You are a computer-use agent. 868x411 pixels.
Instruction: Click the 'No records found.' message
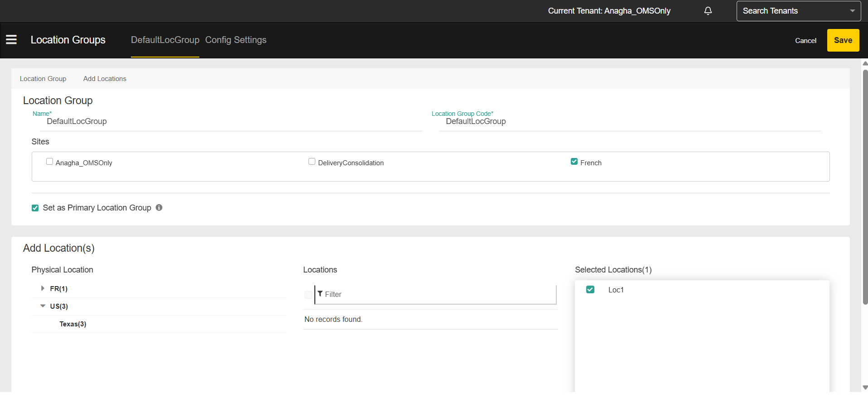pos(333,319)
